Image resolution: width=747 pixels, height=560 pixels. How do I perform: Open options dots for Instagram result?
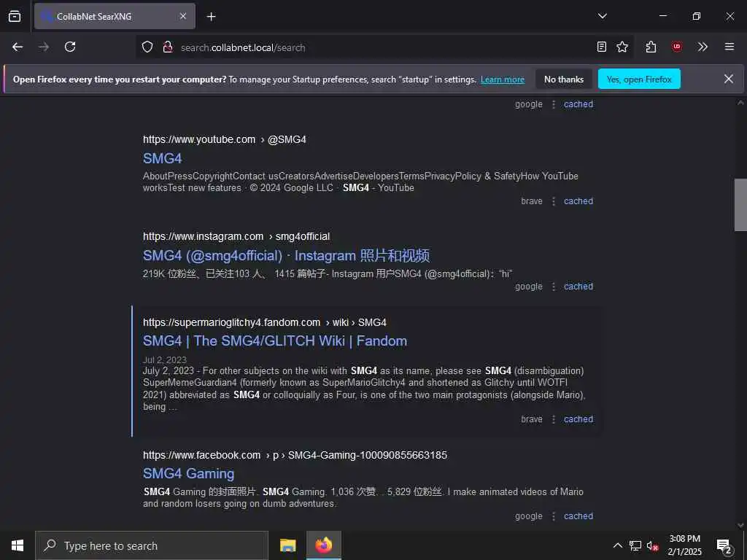click(554, 287)
